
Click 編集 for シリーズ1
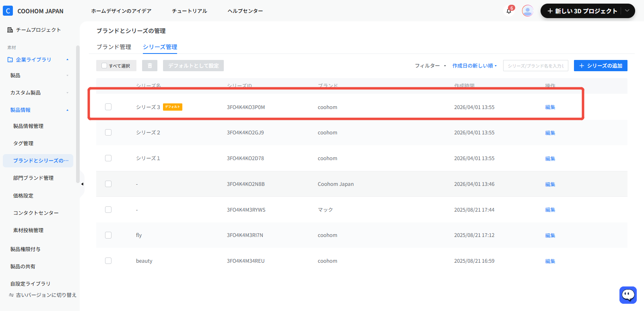(x=550, y=159)
